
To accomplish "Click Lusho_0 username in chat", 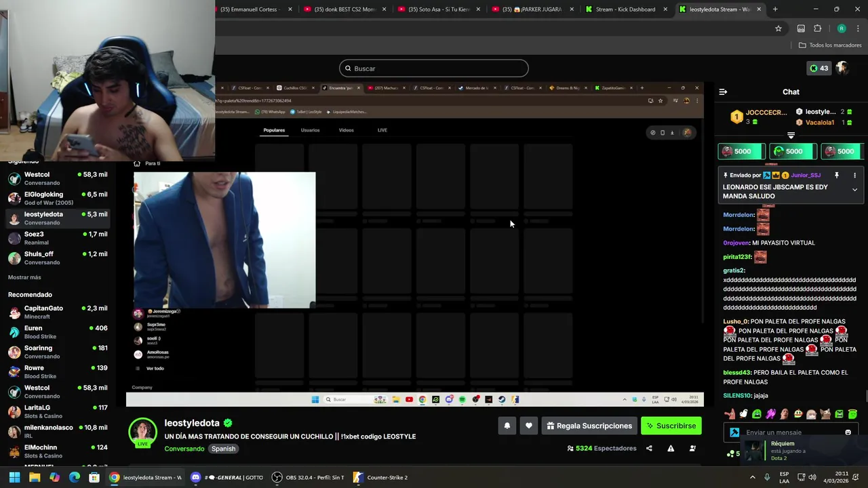I will pyautogui.click(x=735, y=321).
